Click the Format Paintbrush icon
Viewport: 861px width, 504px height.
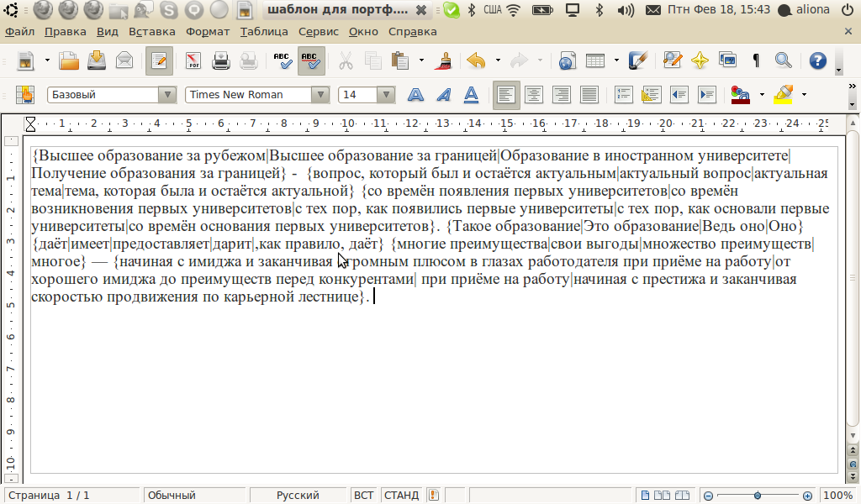[446, 60]
